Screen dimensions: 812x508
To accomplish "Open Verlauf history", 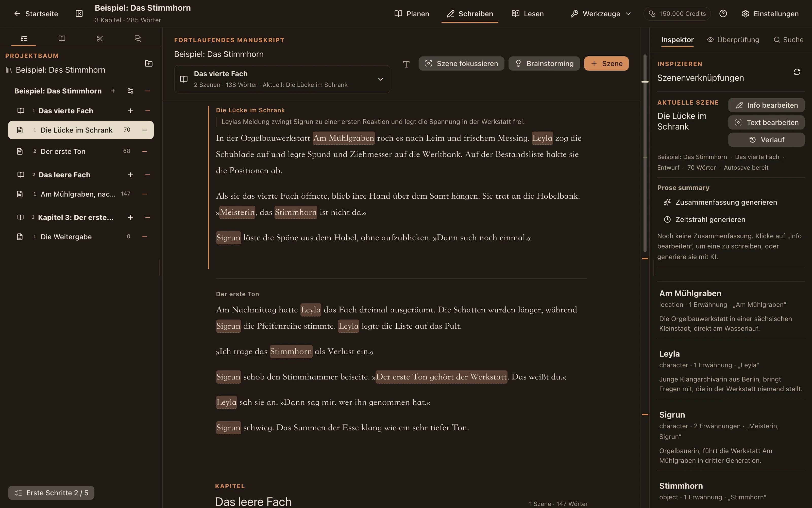I will (x=766, y=140).
